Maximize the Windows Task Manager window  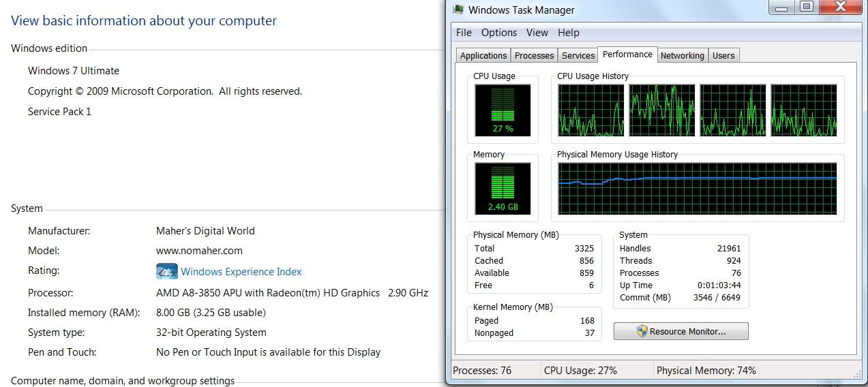pos(807,7)
